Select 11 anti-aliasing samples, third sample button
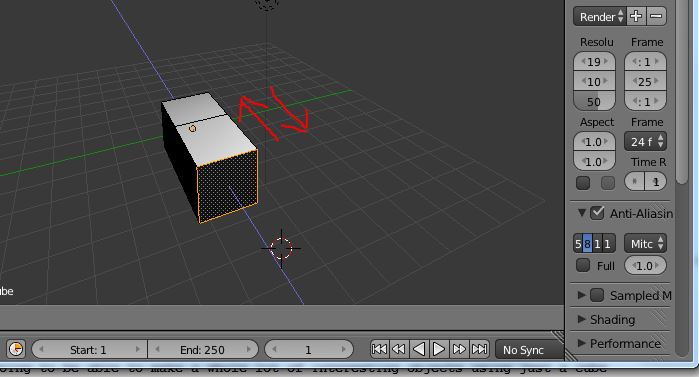This screenshot has width=699, height=377. point(597,244)
